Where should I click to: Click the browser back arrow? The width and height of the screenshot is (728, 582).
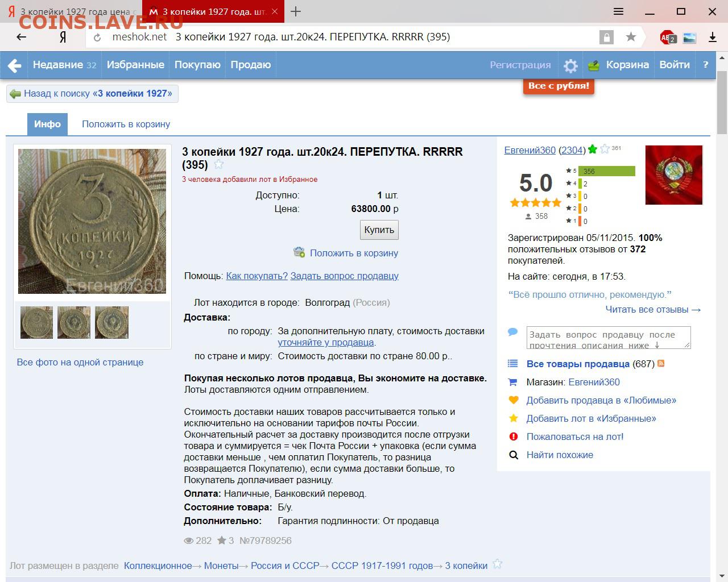click(22, 37)
